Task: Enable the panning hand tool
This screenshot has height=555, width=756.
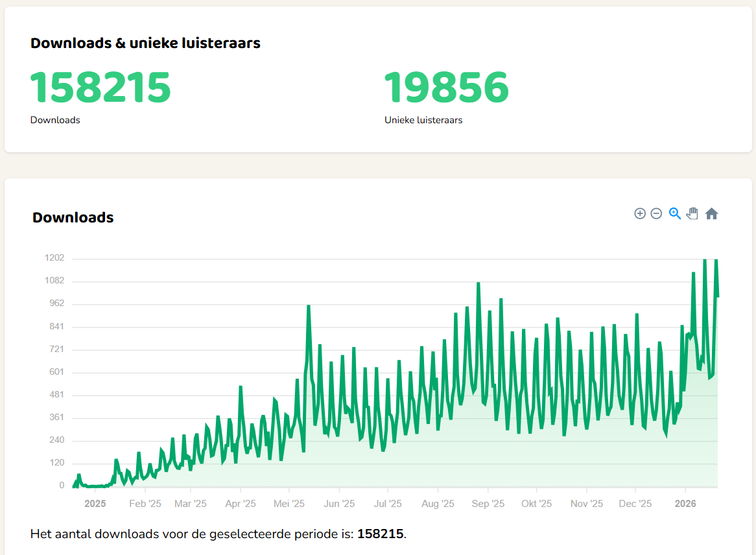Action: click(692, 213)
